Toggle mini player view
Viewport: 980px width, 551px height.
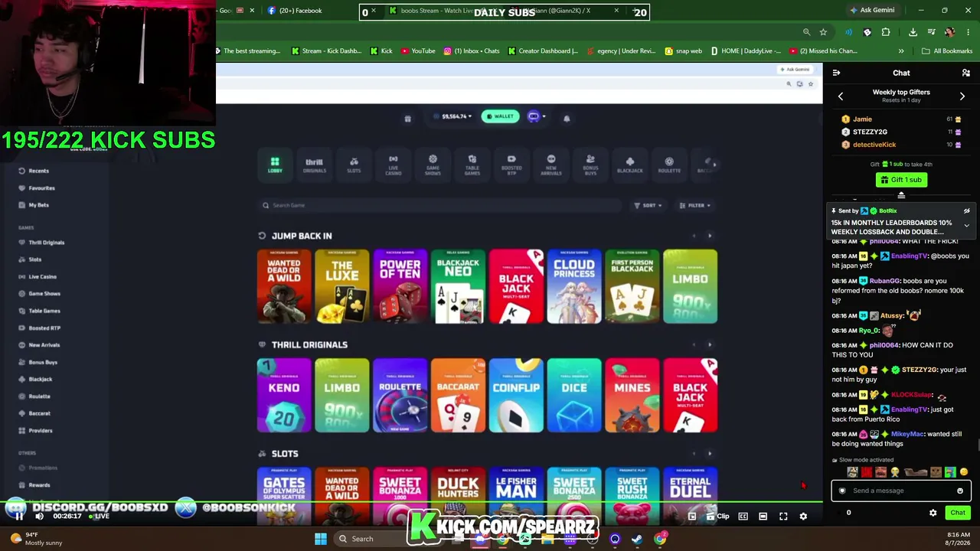pos(691,517)
